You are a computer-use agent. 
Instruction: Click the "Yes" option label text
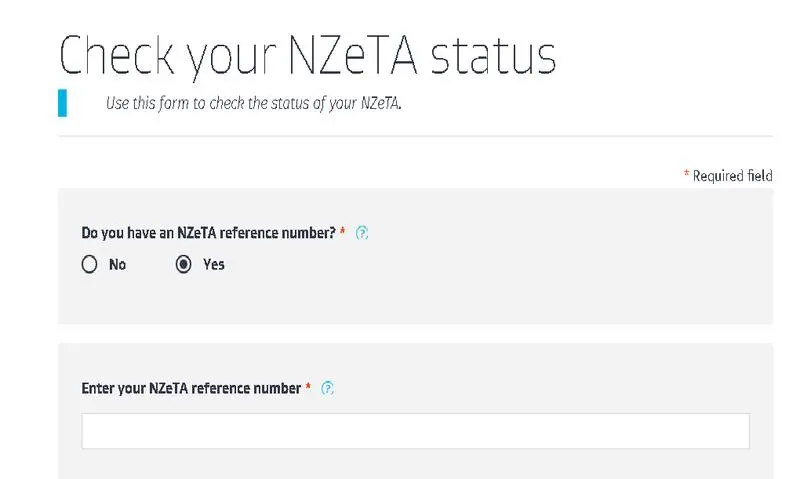coord(214,265)
